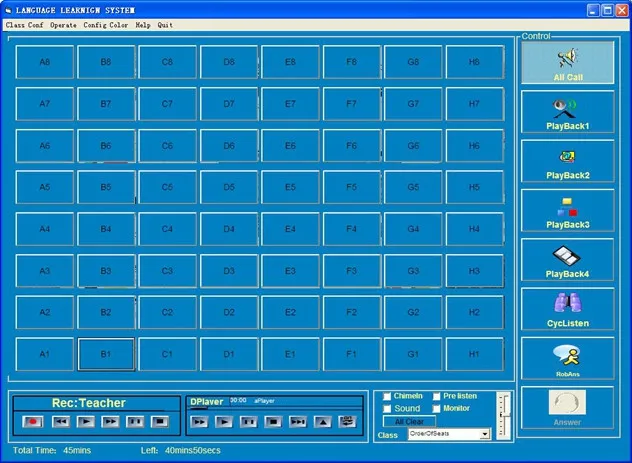632x463 pixels.
Task: Expand the Class OrderOfSeats dropdown
Action: coord(485,434)
